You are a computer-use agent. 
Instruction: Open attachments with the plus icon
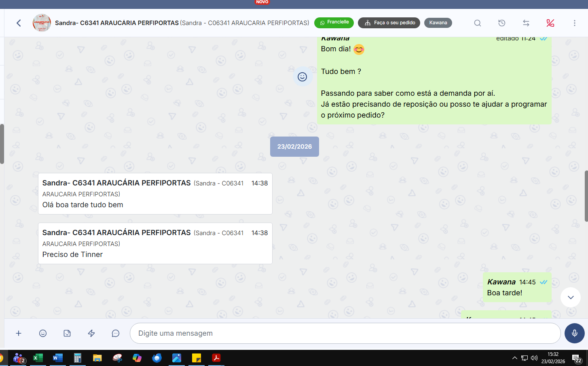(x=19, y=333)
